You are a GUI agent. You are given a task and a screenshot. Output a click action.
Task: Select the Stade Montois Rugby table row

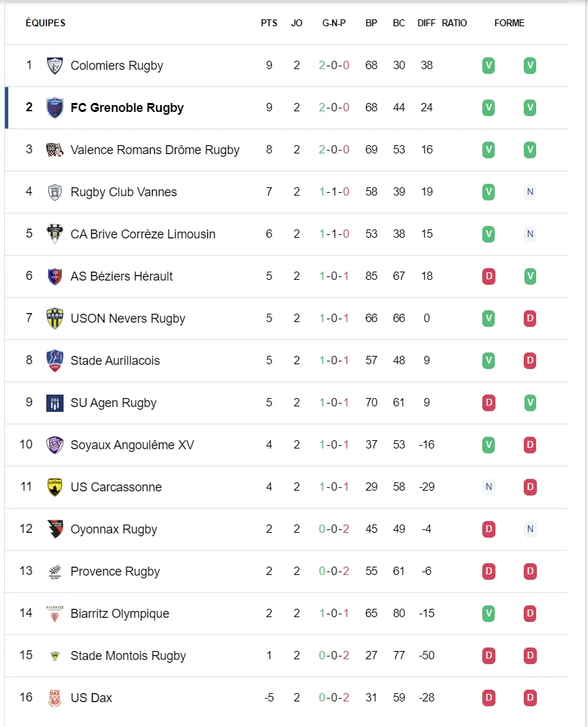point(287,656)
